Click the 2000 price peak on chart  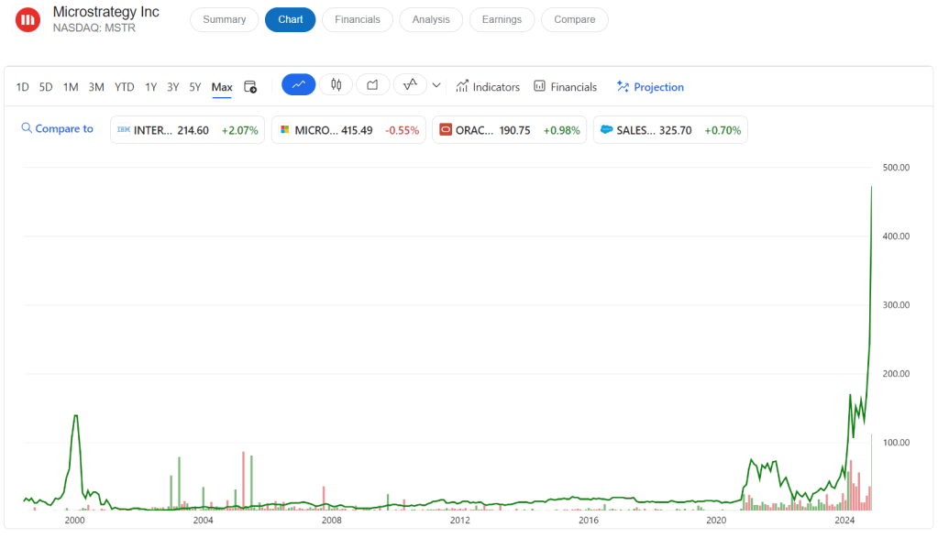tap(75, 416)
